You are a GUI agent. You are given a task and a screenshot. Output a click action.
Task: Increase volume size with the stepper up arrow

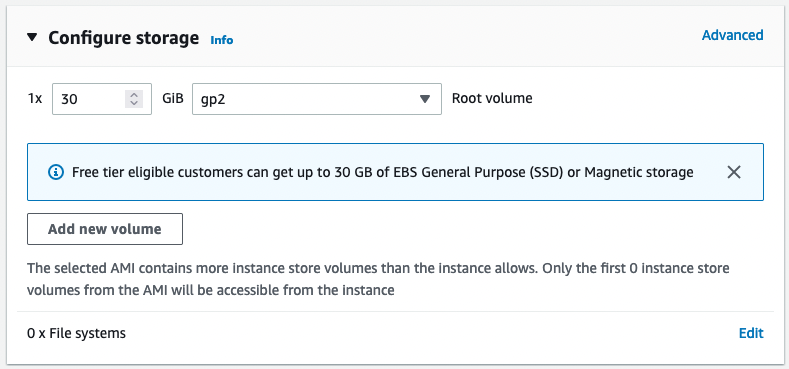coord(134,95)
